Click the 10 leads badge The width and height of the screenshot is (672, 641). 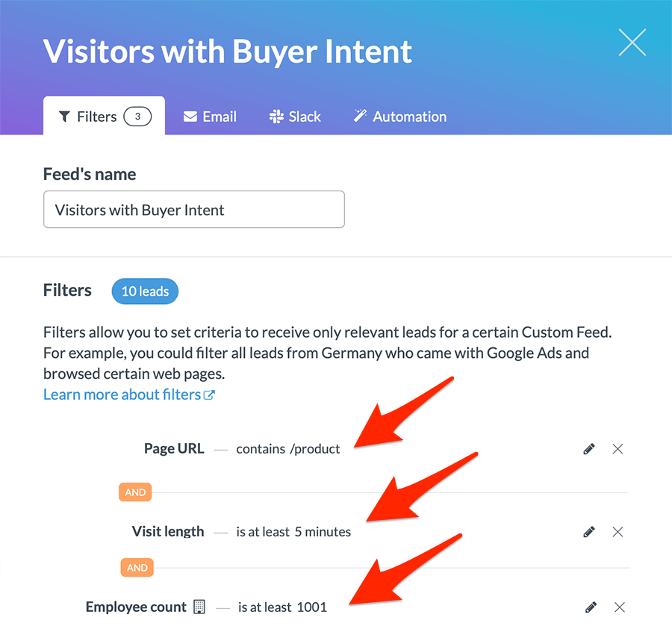(x=145, y=291)
